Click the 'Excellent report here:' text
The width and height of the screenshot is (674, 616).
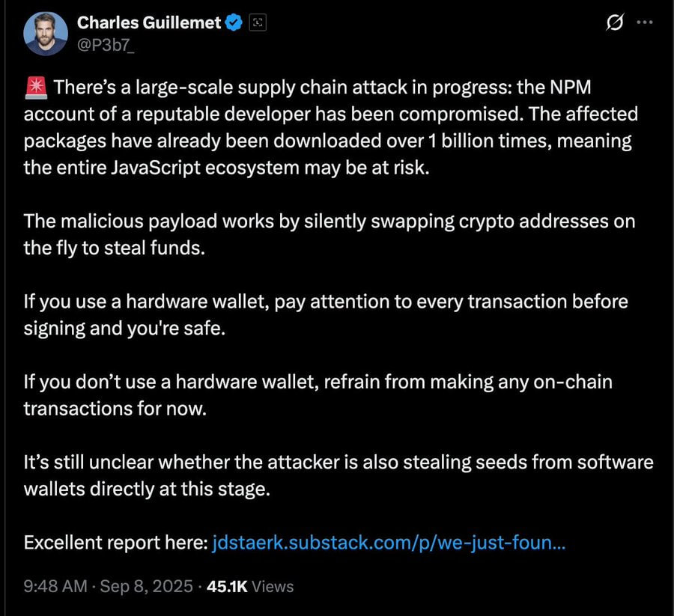[x=116, y=543]
